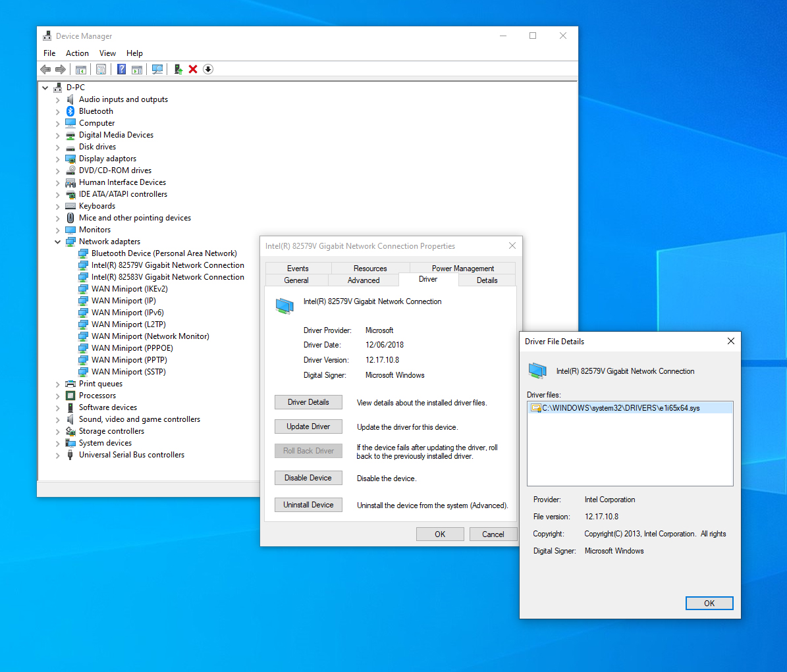Screen dimensions: 787x672
Task: Click the Processors category icon
Action: pos(70,396)
